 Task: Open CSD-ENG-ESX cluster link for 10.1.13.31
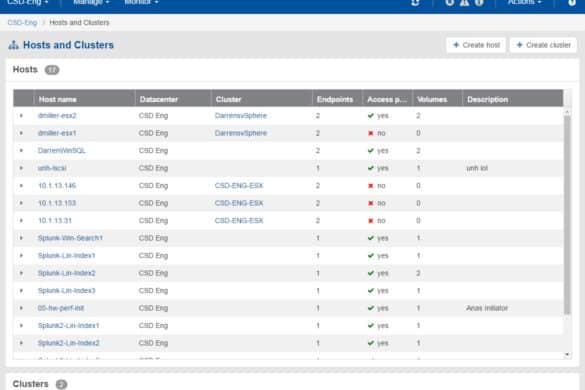click(239, 221)
